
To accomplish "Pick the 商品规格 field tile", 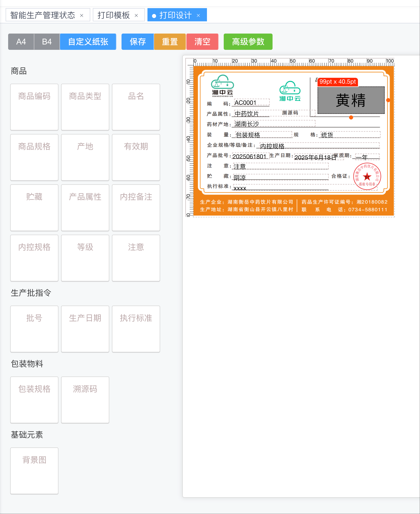I will tap(34, 157).
